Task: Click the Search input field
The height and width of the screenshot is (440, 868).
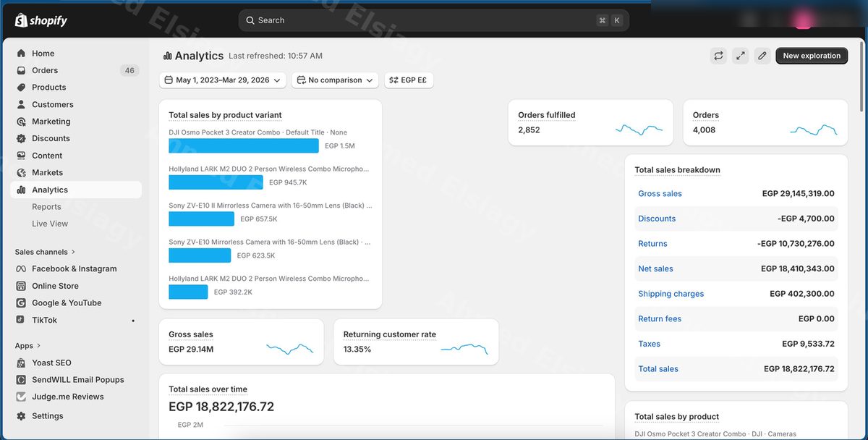Action: pos(434,20)
